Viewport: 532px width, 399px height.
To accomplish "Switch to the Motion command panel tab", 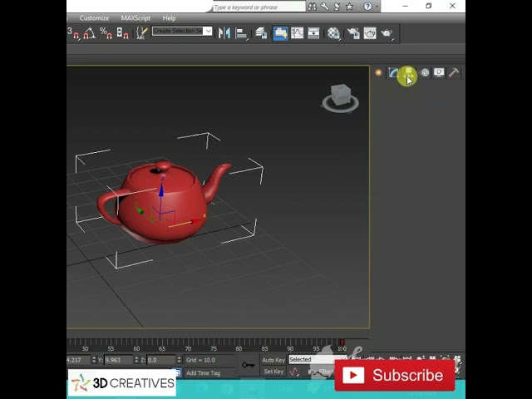I will pos(425,72).
